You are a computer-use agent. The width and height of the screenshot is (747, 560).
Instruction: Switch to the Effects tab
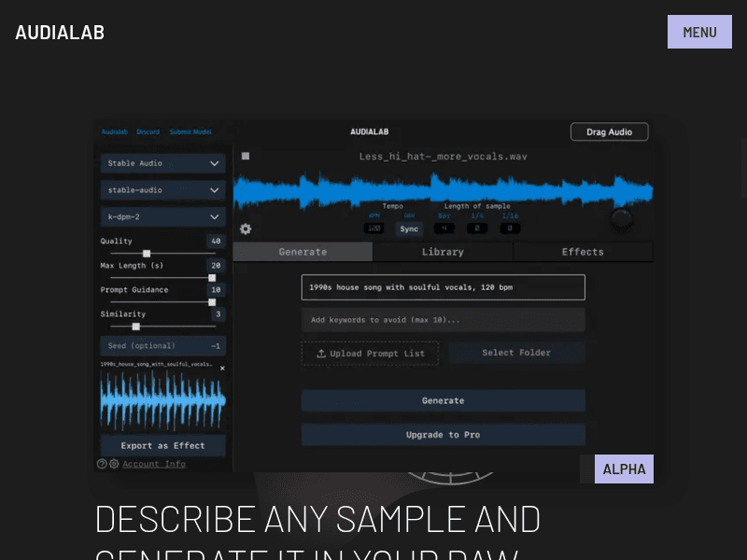(583, 252)
